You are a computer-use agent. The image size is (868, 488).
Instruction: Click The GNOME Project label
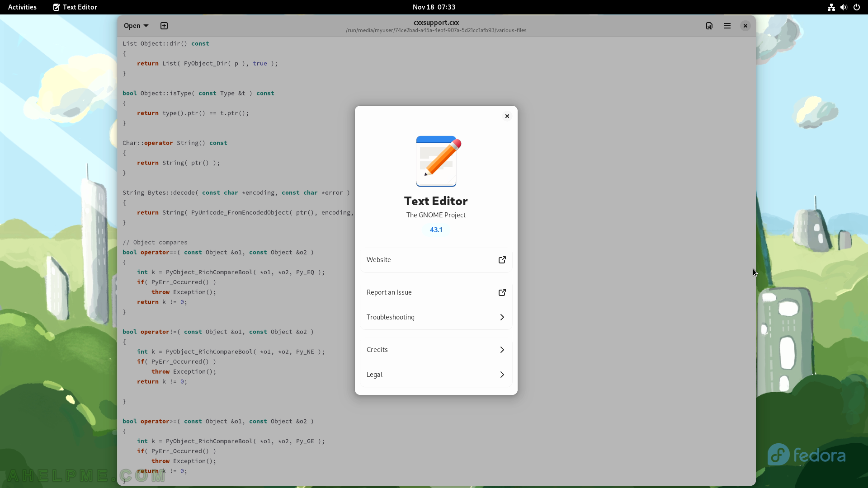pos(436,215)
